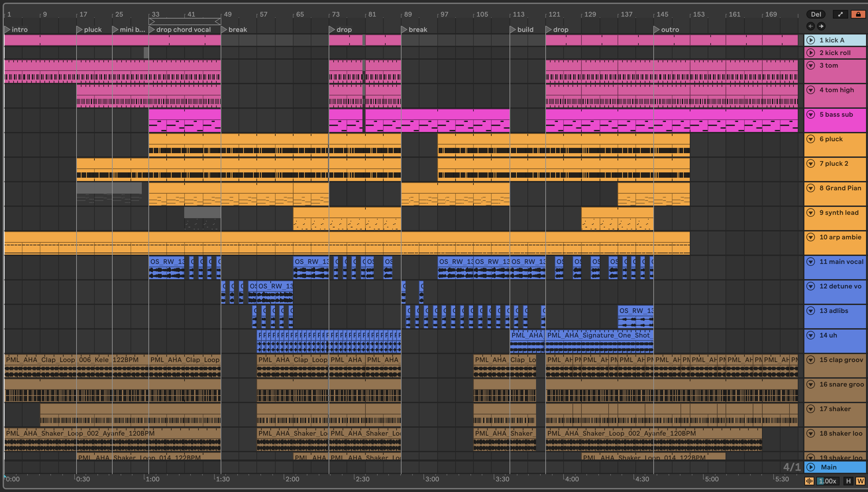Select the PML_AHA_Shaker_Loop_014_122BPM clip near bar 129
The image size is (868, 492).
(653, 457)
